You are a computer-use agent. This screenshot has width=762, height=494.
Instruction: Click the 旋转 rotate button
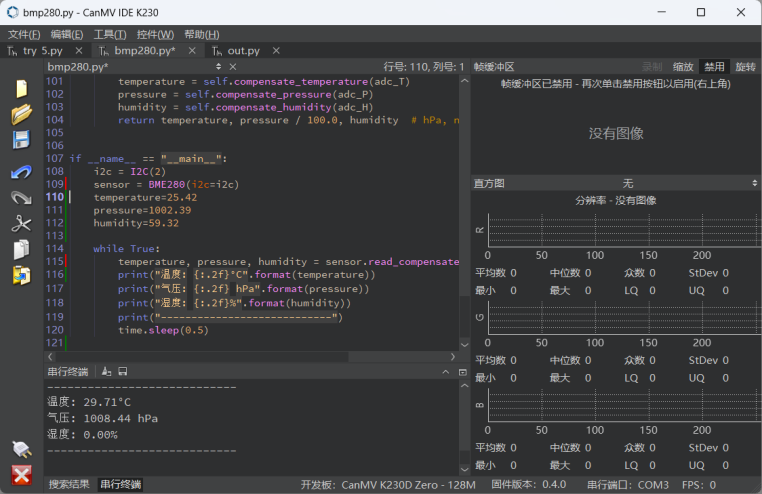pyautogui.click(x=745, y=67)
